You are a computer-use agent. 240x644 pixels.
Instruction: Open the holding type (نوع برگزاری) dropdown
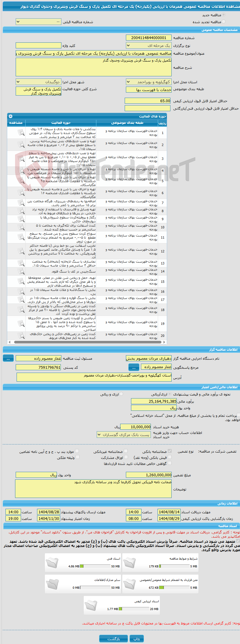tap(148, 45)
